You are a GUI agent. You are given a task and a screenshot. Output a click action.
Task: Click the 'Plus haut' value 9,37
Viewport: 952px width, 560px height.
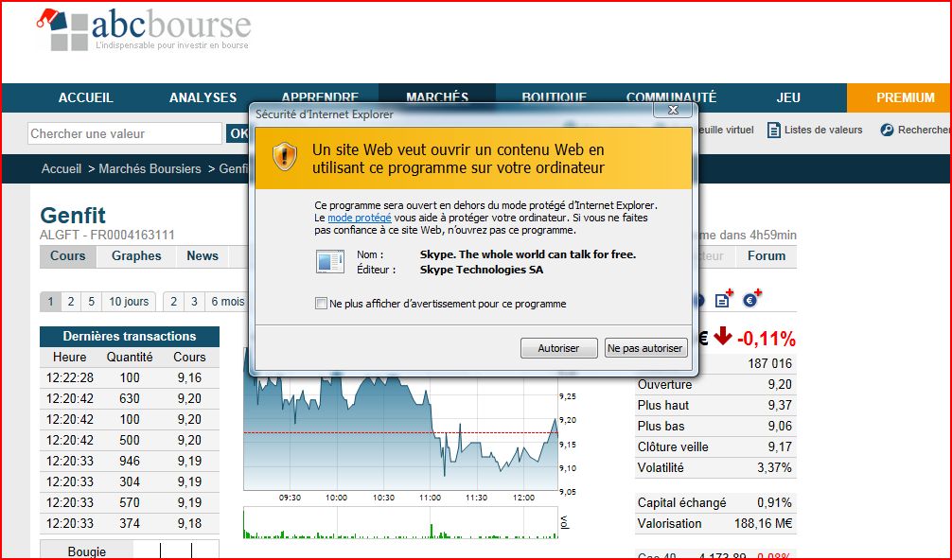click(780, 405)
